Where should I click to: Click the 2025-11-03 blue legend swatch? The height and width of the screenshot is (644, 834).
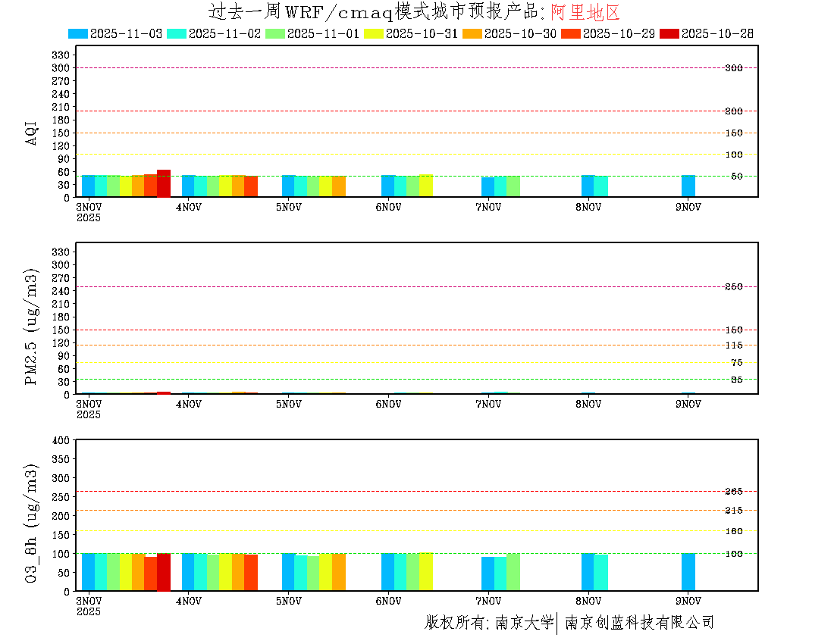click(78, 33)
